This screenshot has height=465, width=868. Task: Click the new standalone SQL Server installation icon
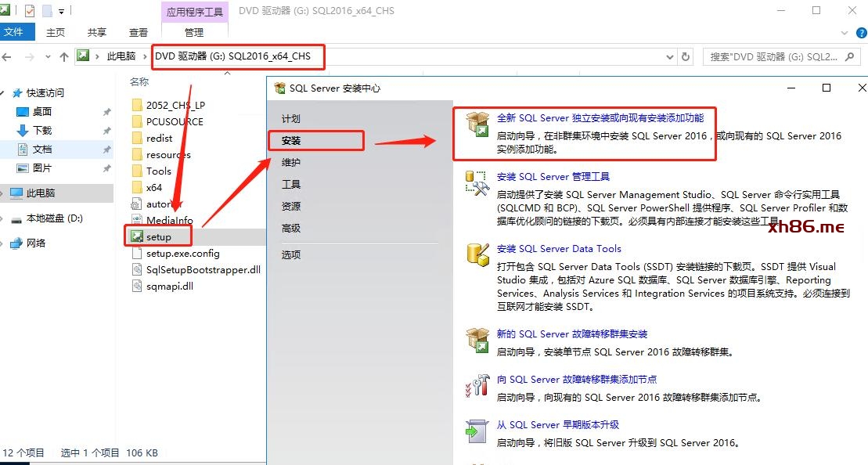tap(477, 124)
